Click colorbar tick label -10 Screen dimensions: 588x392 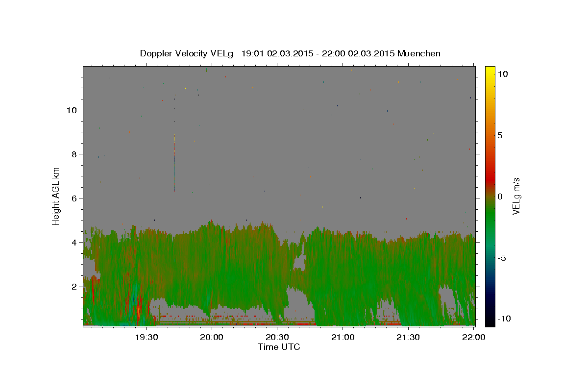coord(504,318)
